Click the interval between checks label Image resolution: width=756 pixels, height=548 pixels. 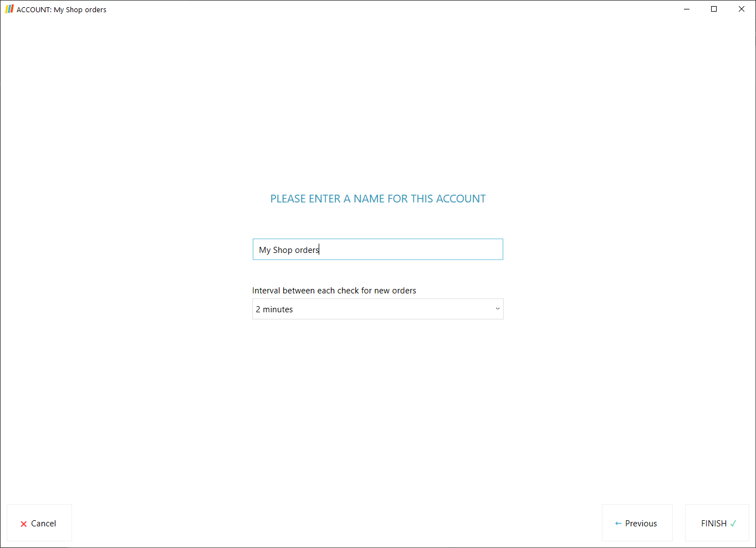point(334,290)
